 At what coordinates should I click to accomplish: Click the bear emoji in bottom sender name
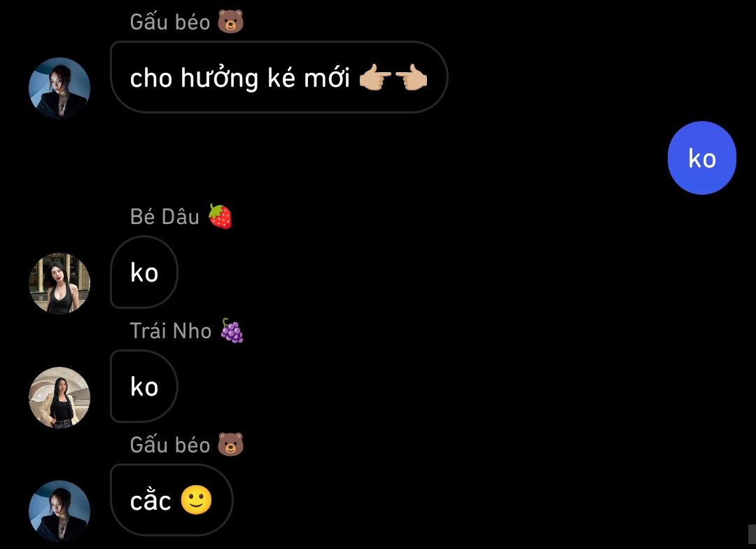[x=230, y=445]
